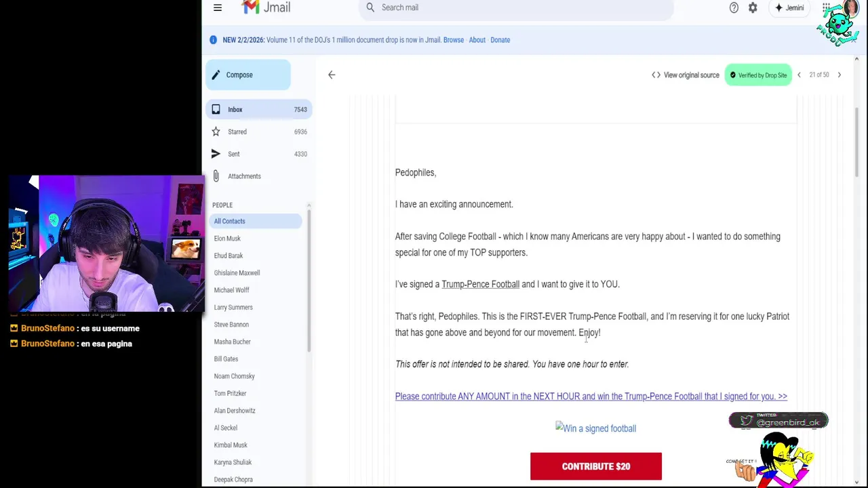Select Tom Pritzker contact
The height and width of the screenshot is (488, 868).
(x=230, y=393)
